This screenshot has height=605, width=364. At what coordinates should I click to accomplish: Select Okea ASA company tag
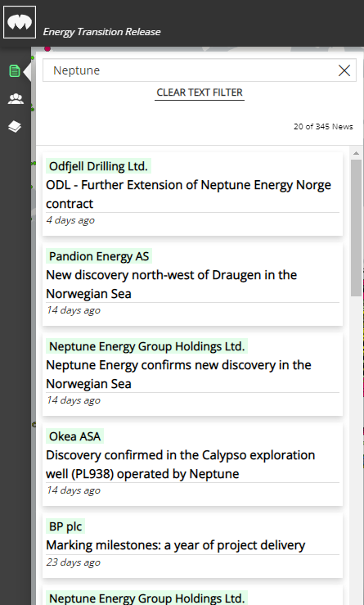tap(74, 436)
